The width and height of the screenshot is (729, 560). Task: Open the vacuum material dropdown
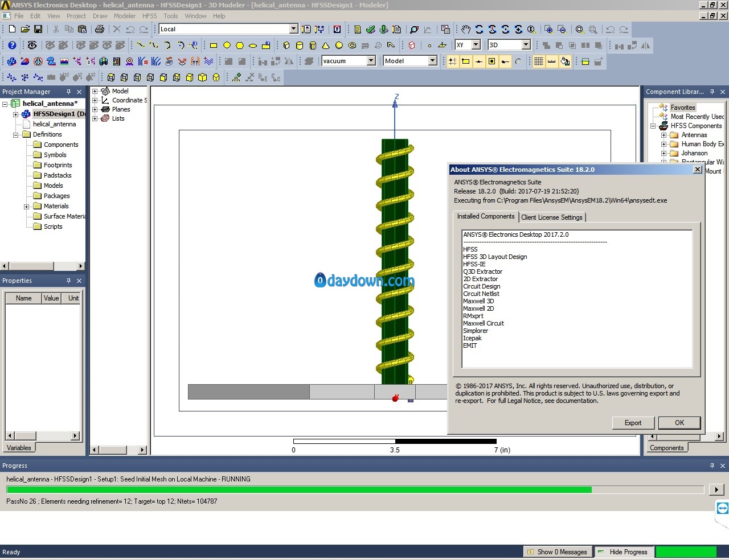[371, 61]
